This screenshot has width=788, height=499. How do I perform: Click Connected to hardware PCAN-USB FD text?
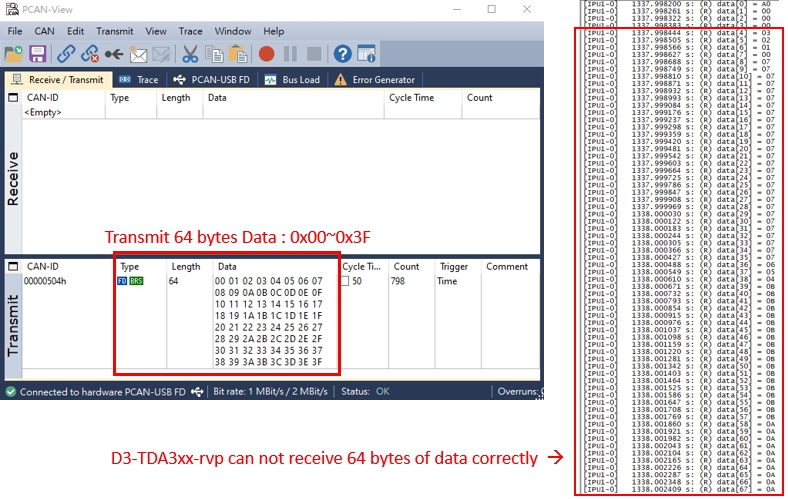click(103, 392)
